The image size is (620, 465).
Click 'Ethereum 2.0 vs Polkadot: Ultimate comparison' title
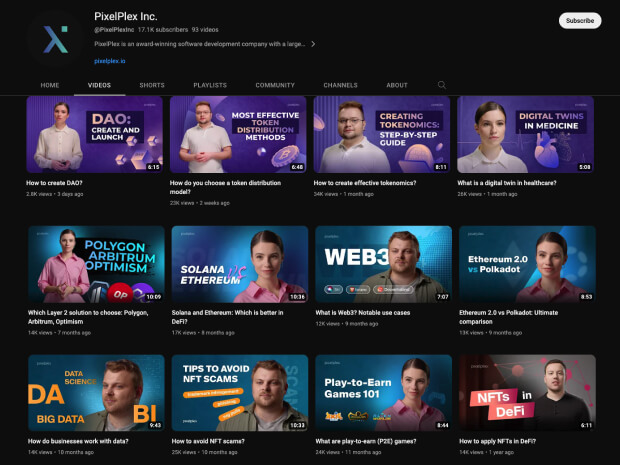pos(508,317)
